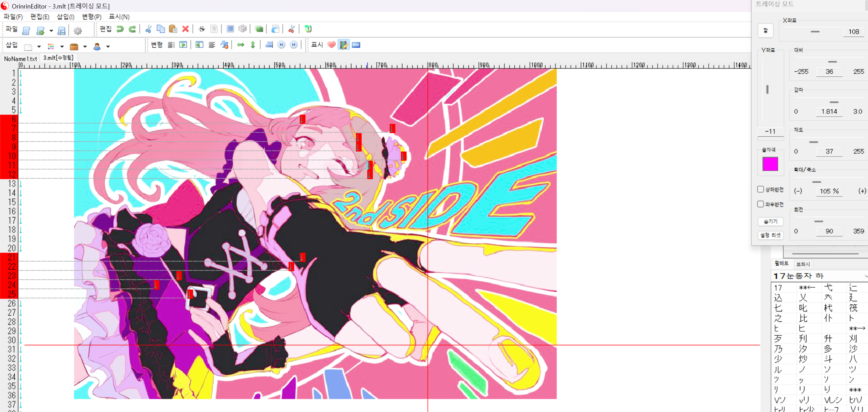Open the 변형(P) menu
The width and height of the screenshot is (868, 412).
(x=92, y=17)
